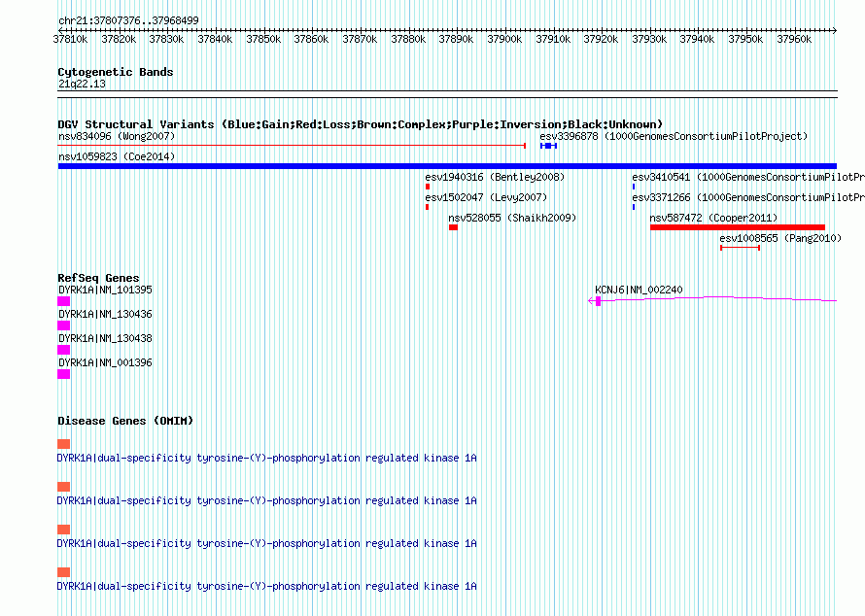Click the nsv1059823 (Coe2014) label
This screenshot has height=616, width=865.
(117, 156)
